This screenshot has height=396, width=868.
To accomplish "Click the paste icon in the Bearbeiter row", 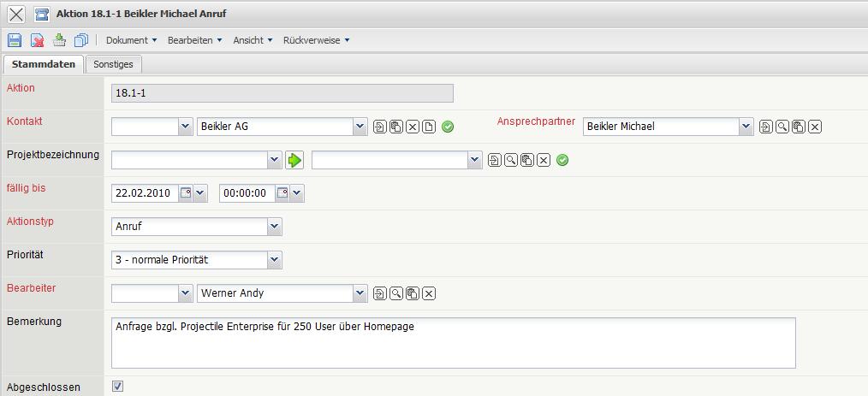I will pyautogui.click(x=413, y=293).
